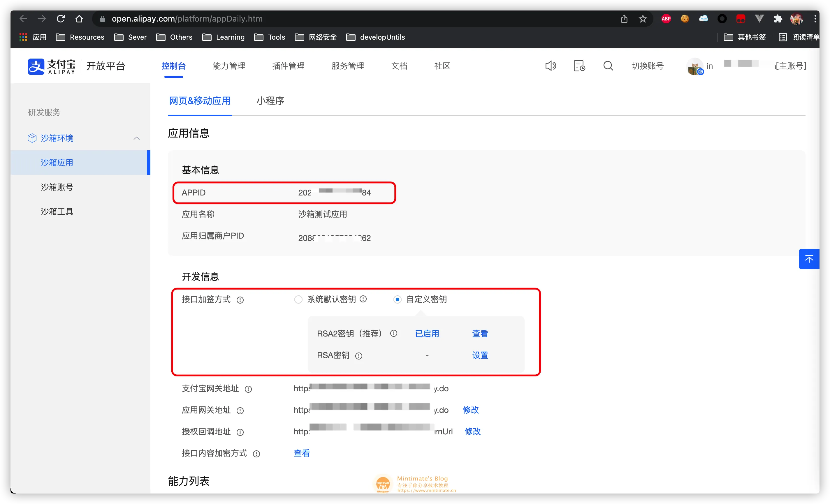
Task: Open search with the magnifier icon
Action: tap(608, 66)
